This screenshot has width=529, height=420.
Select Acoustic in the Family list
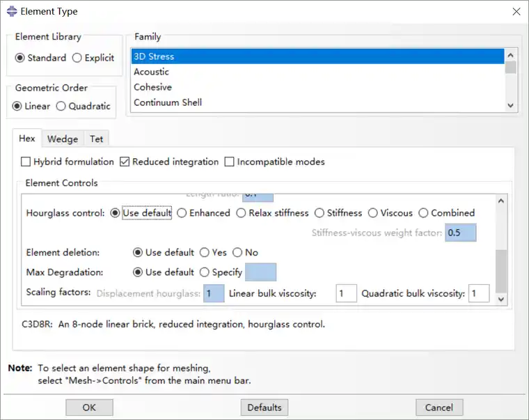tap(317, 72)
